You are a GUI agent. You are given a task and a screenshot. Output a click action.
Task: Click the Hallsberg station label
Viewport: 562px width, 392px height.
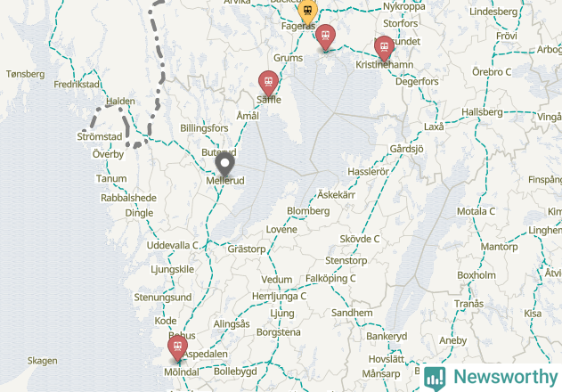pyautogui.click(x=482, y=112)
